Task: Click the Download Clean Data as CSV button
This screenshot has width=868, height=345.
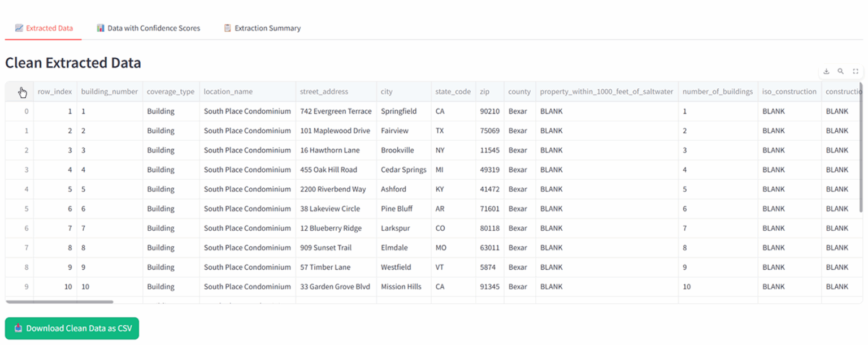Action: 72,328
